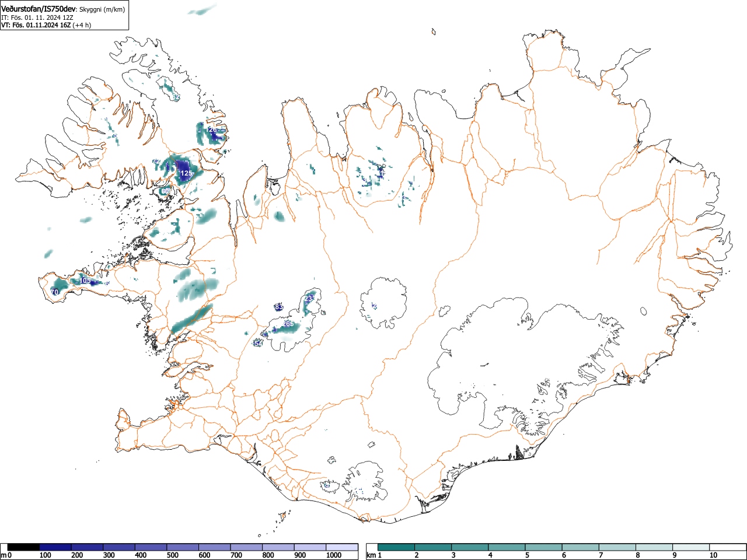Click the '(+4 h)' forecast offset text

click(82, 25)
